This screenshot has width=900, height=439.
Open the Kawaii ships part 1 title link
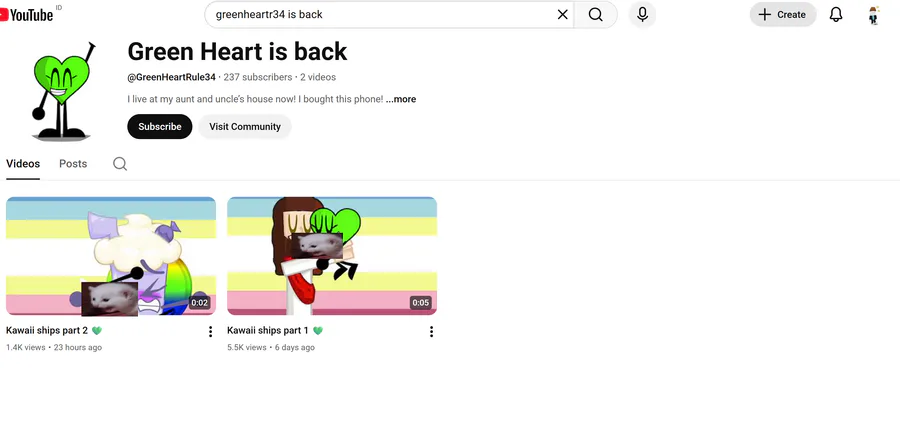pos(267,331)
